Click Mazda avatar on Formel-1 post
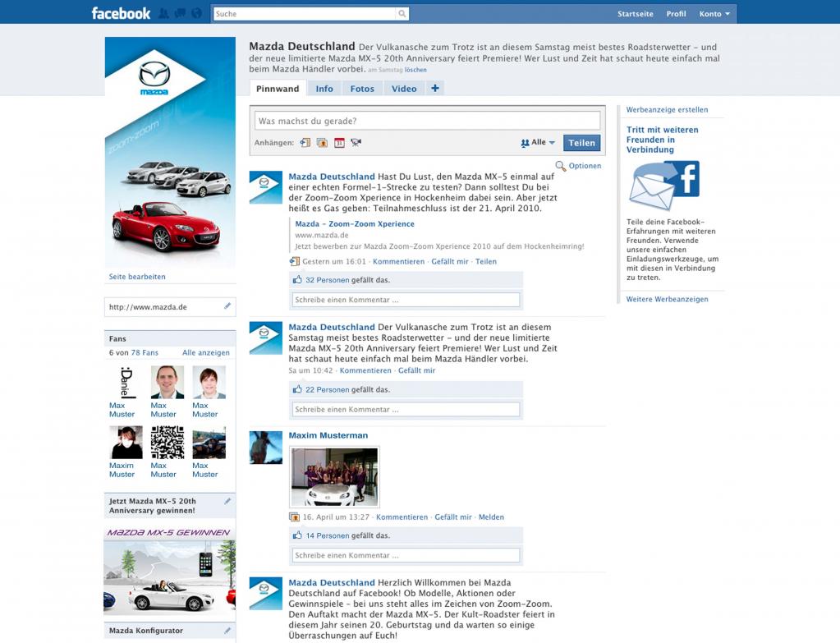840x643 pixels. (x=266, y=187)
